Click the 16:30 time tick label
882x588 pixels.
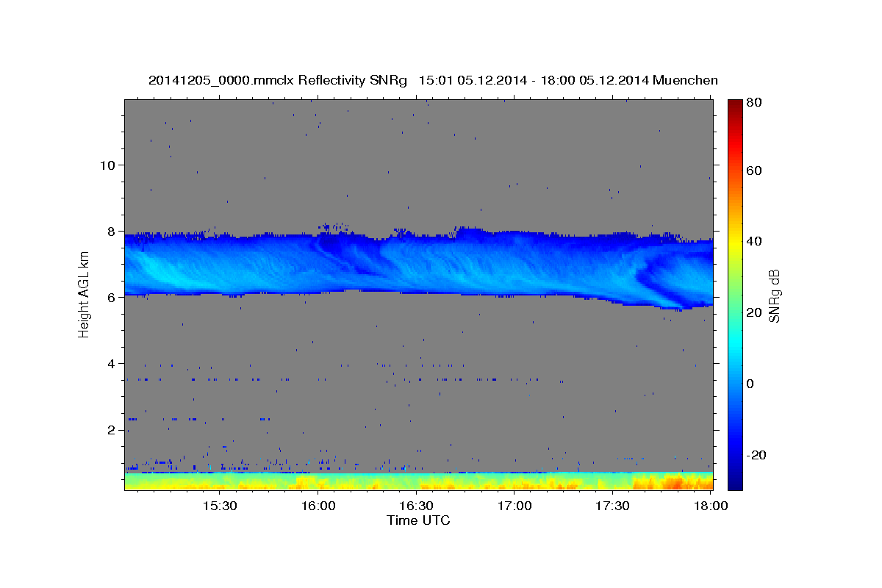(417, 506)
